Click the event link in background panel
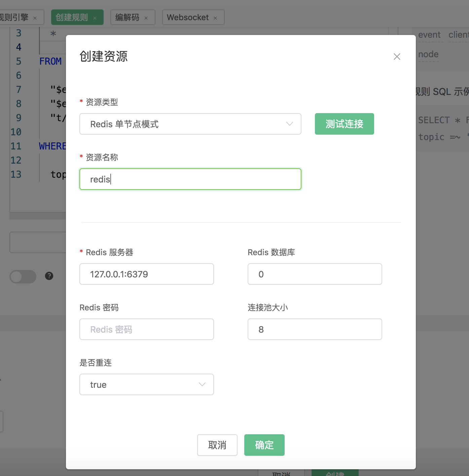 (429, 35)
